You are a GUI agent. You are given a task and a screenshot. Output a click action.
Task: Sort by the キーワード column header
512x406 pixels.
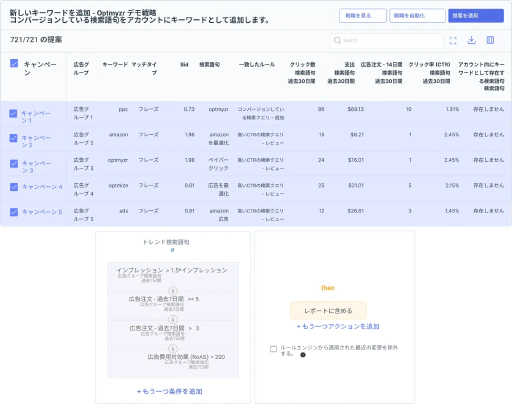coord(115,64)
